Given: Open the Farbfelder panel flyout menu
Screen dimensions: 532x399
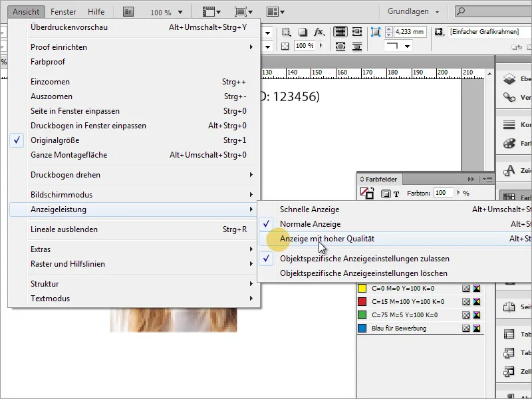Looking at the screenshot, I should 487,179.
